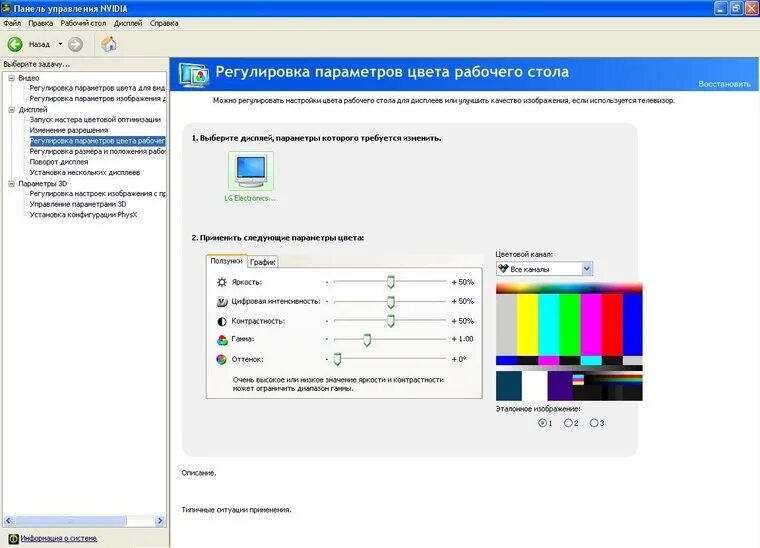Click the Описание section label
Viewport: 760px width, 548px height.
[199, 473]
